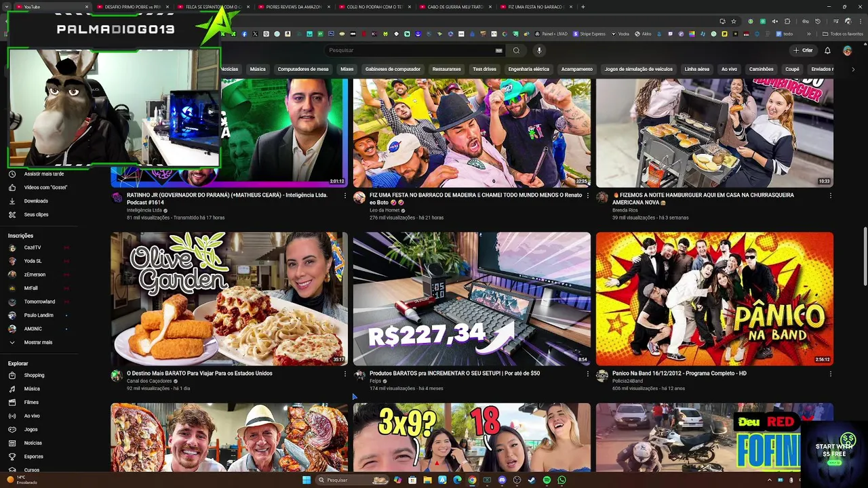868x488 pixels.
Task: Open Notícias in Explorar section
Action: (x=33, y=443)
